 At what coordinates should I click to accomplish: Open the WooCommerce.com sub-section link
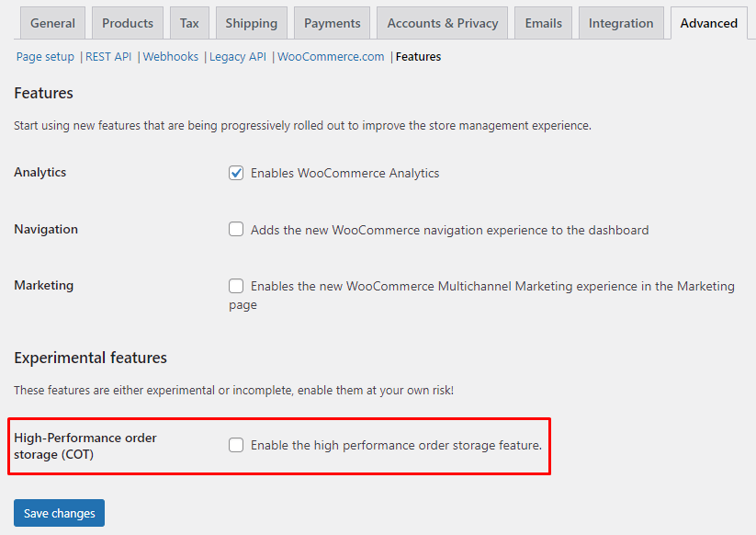(331, 57)
